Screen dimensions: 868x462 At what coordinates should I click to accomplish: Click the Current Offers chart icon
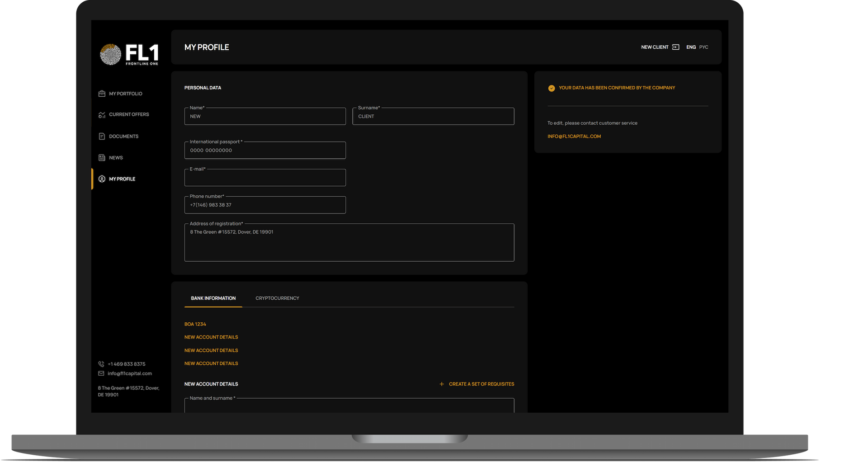102,115
